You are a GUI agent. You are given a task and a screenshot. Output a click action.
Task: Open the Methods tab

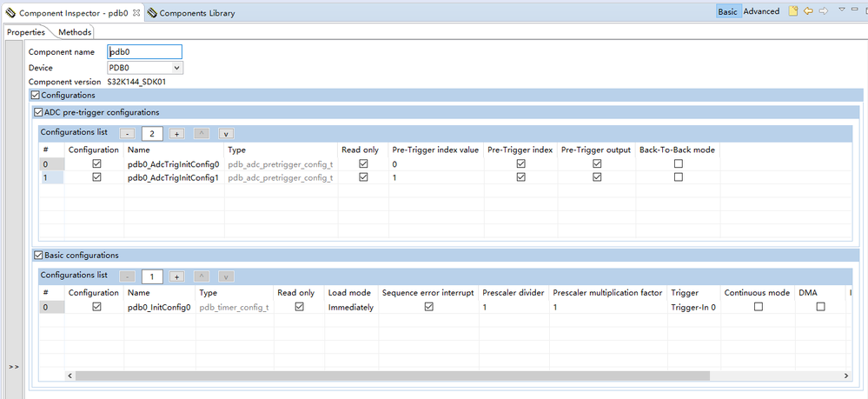[x=75, y=32]
